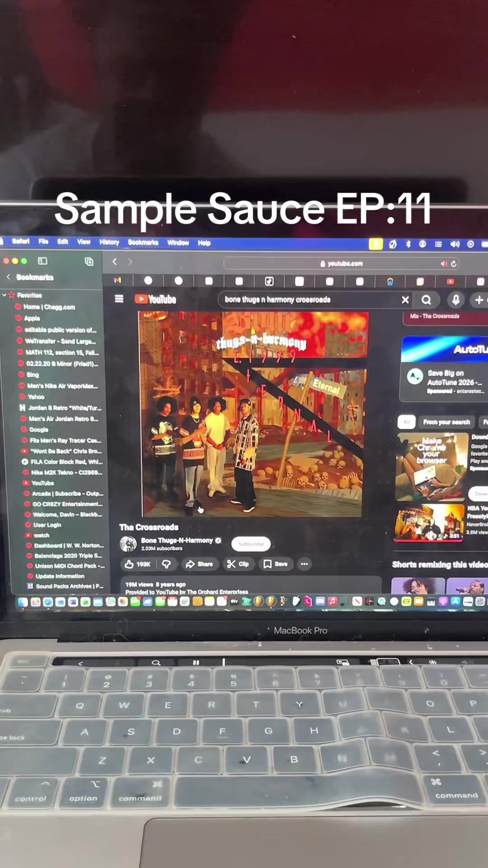Dislike the video with thumbs-down icon
This screenshot has width=488, height=868.
point(166,564)
